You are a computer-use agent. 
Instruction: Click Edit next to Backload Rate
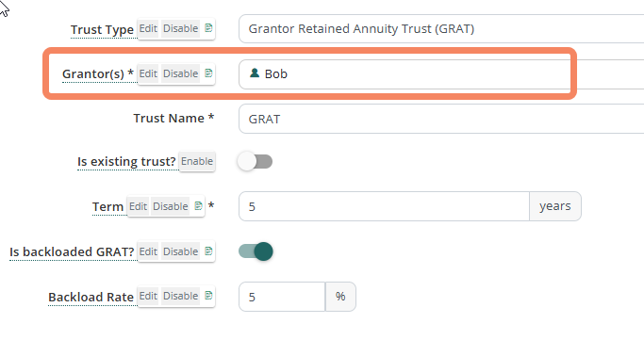[x=148, y=296]
